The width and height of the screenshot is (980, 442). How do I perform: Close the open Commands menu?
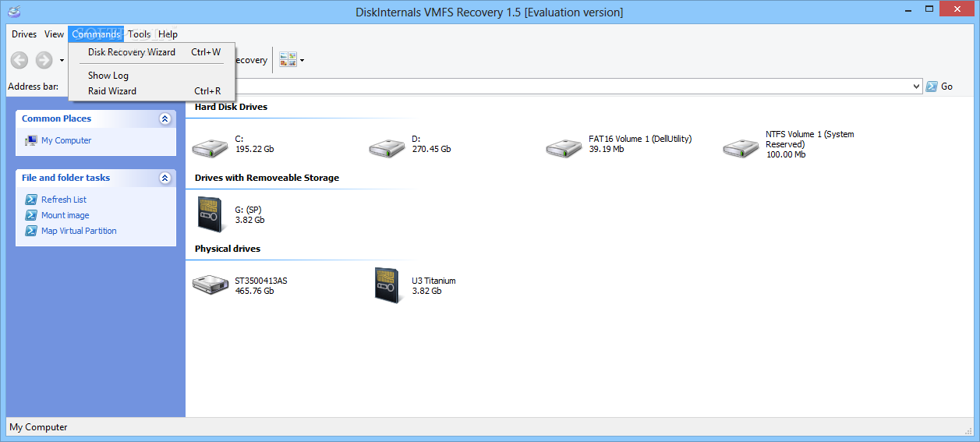96,34
